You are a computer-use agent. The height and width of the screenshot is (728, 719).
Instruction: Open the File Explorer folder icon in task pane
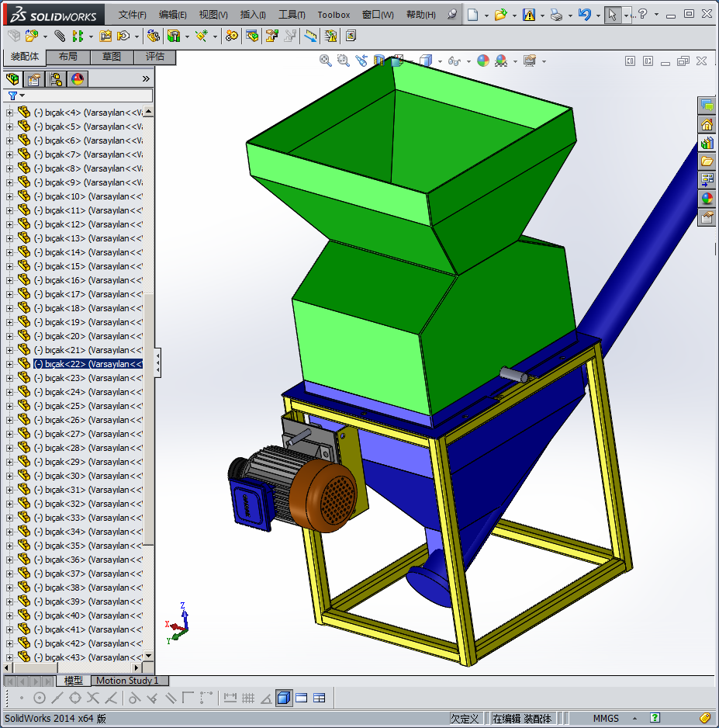click(x=707, y=161)
